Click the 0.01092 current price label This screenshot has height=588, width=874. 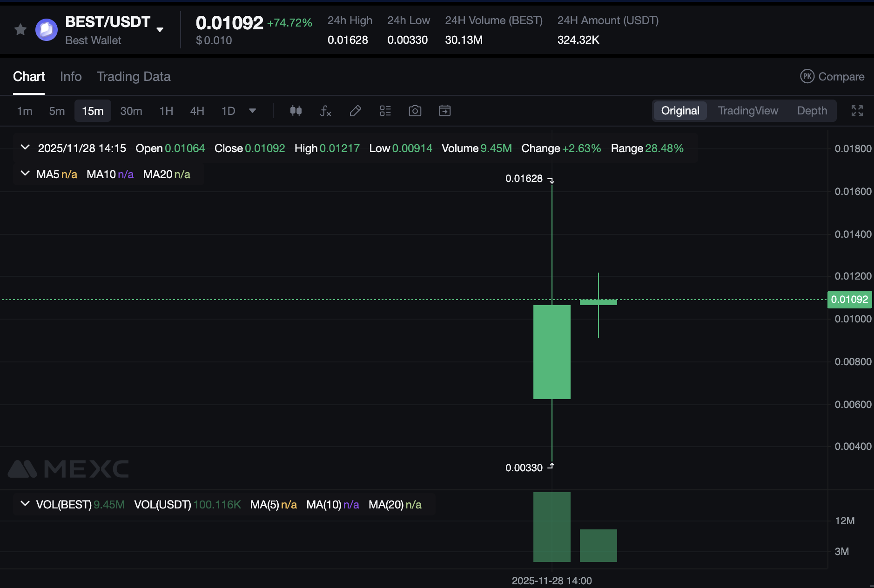coord(849,300)
